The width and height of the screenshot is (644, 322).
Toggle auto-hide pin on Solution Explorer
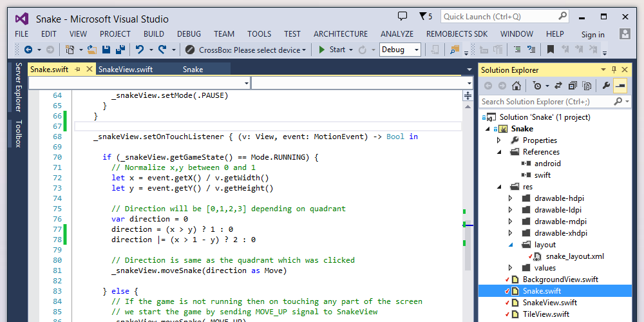tap(614, 70)
